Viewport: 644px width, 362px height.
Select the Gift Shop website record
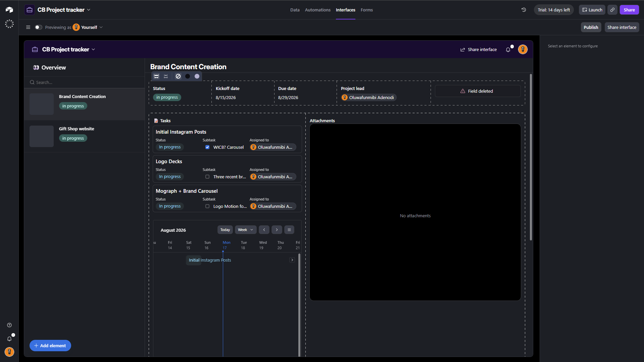tap(84, 136)
